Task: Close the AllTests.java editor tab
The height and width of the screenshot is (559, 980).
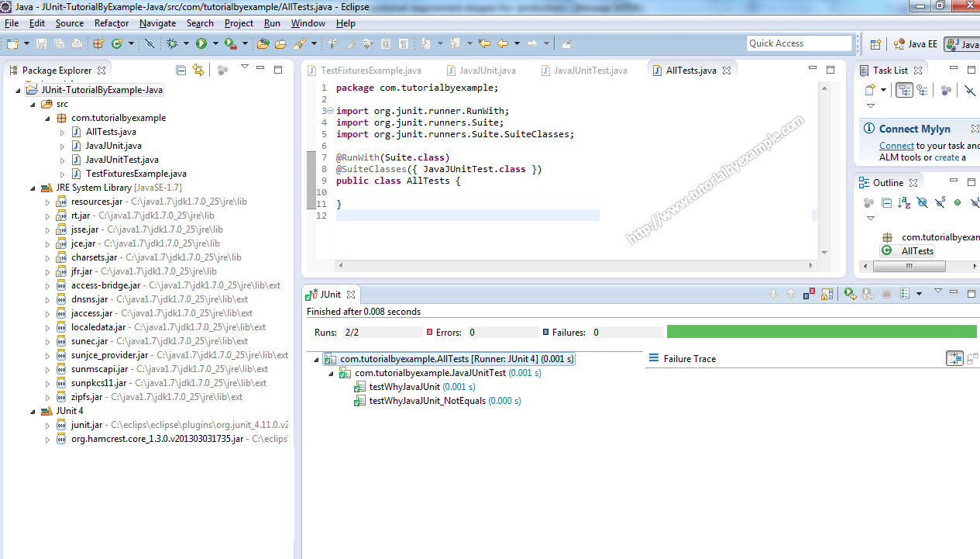Action: click(727, 71)
